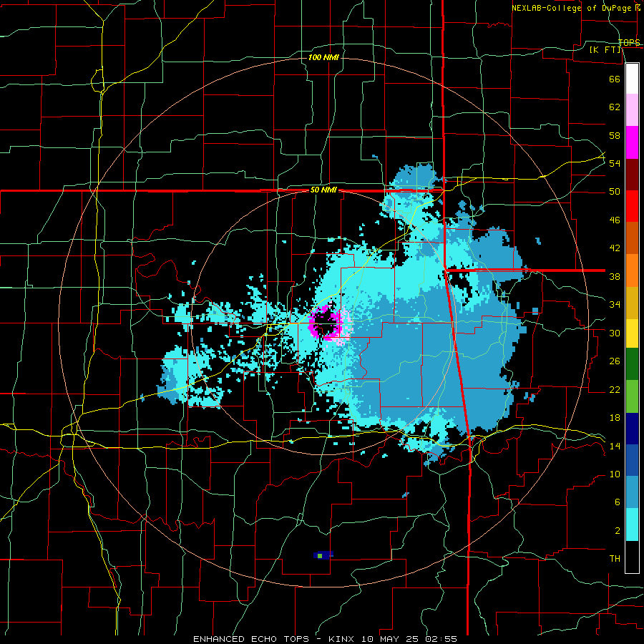
Task: Click the "6" legend value
Action: pyautogui.click(x=618, y=502)
